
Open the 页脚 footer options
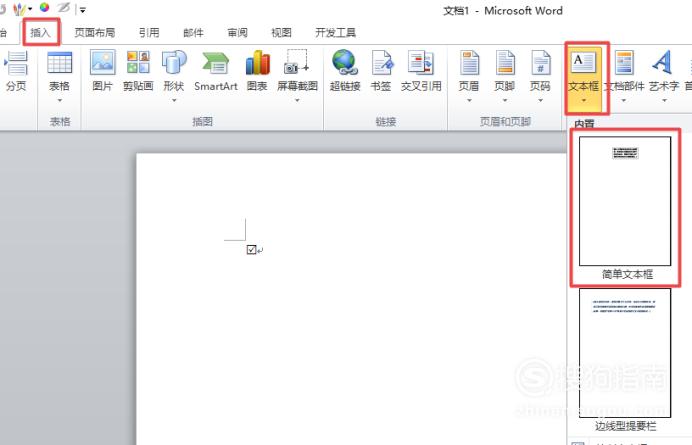pos(504,76)
